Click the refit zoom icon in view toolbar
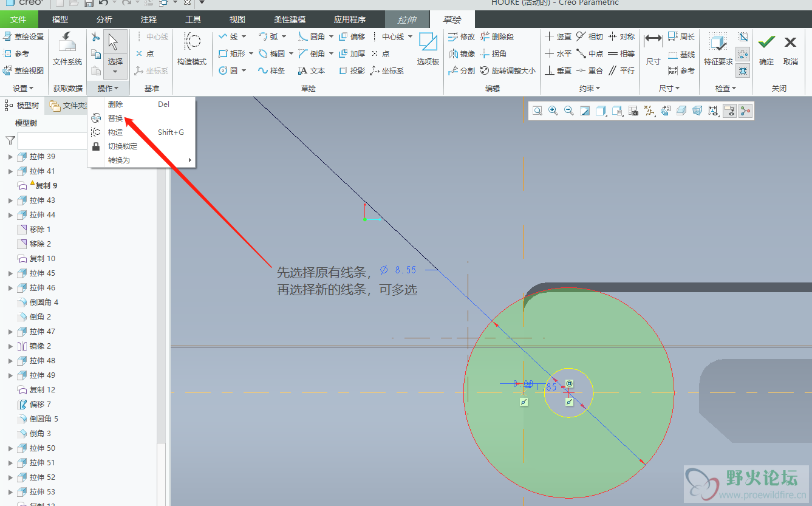The width and height of the screenshot is (812, 506). pyautogui.click(x=537, y=111)
